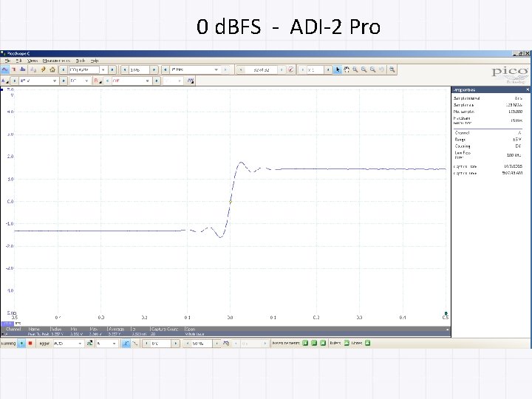Image resolution: width=532 pixels, height=399 pixels.
Task: Click the Auto setup lightning icon
Action: pos(43,69)
